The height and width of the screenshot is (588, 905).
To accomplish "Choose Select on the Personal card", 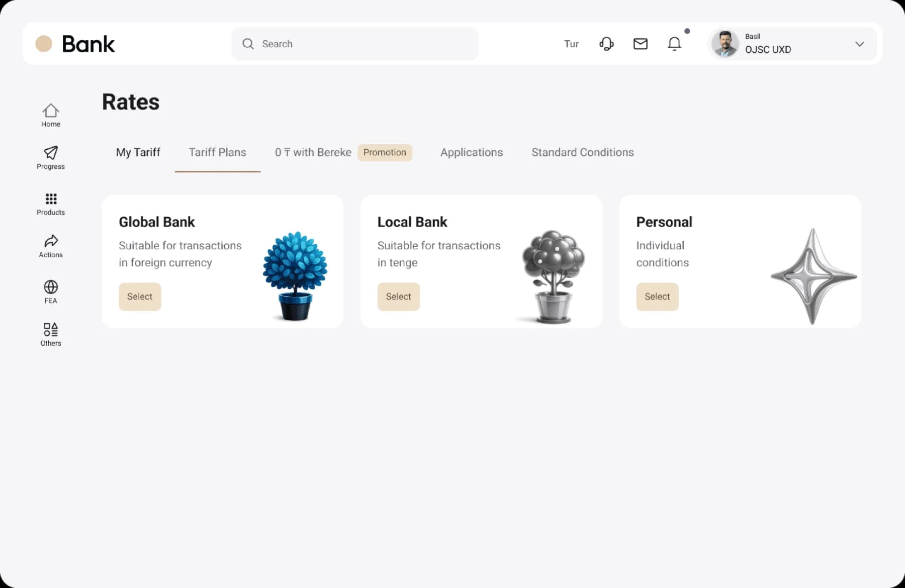I will (657, 297).
